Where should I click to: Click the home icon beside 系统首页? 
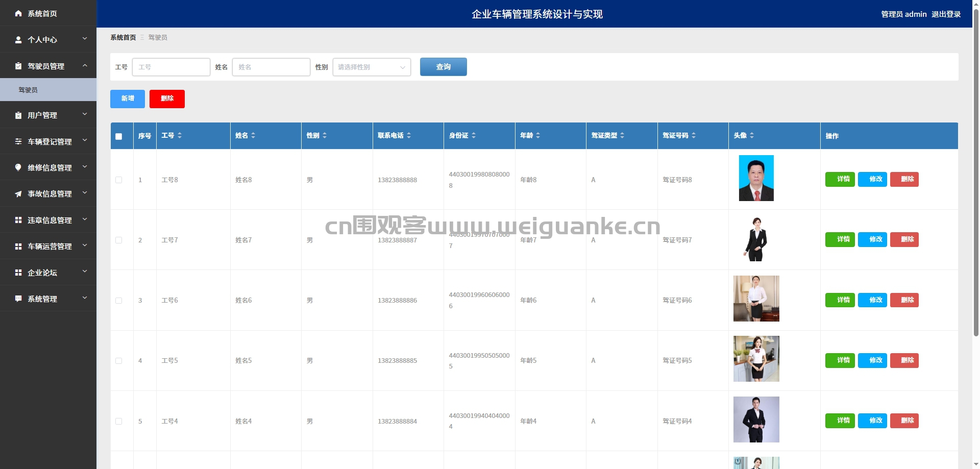coord(18,13)
